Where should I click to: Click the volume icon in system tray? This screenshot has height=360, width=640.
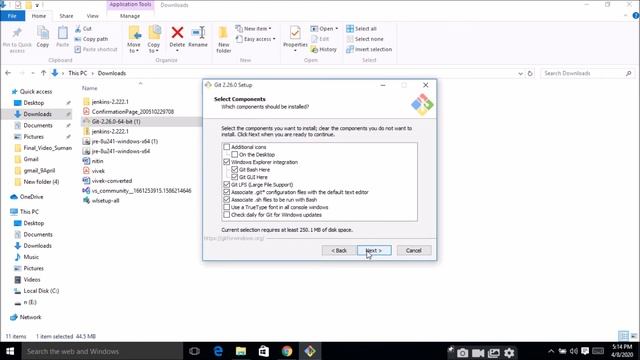pyautogui.click(x=573, y=351)
